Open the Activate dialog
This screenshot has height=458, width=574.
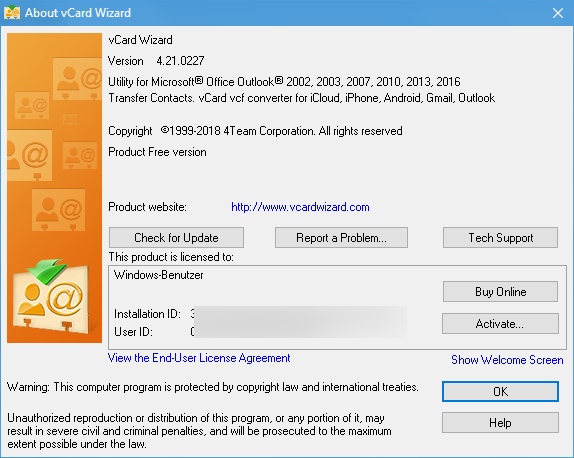(x=500, y=324)
